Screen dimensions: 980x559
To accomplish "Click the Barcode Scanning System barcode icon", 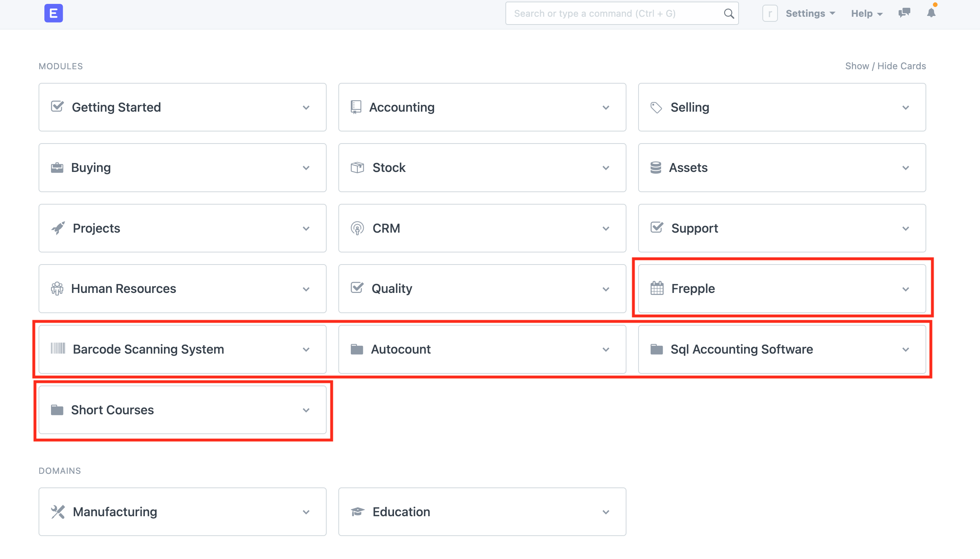I will pyautogui.click(x=58, y=349).
